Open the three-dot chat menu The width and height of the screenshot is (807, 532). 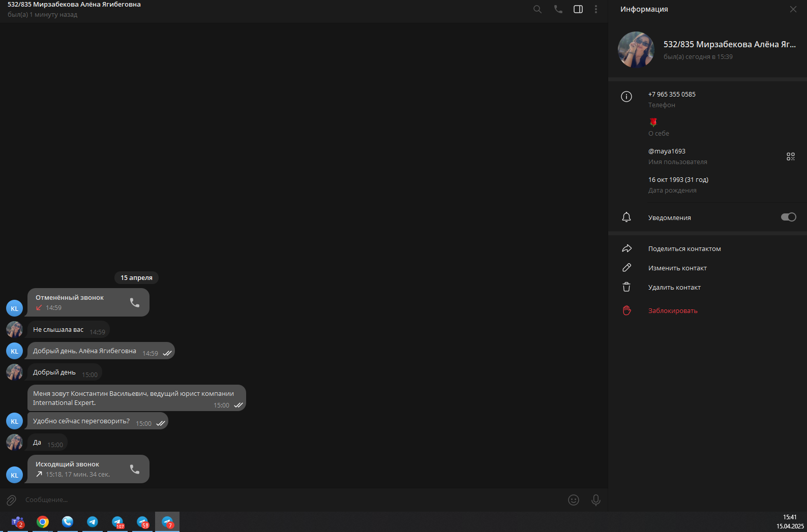(x=596, y=9)
